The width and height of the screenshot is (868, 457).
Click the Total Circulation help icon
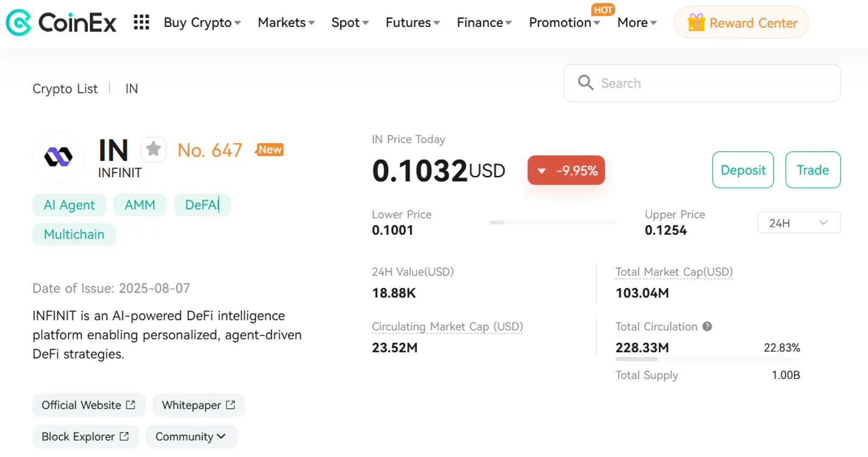click(x=707, y=326)
